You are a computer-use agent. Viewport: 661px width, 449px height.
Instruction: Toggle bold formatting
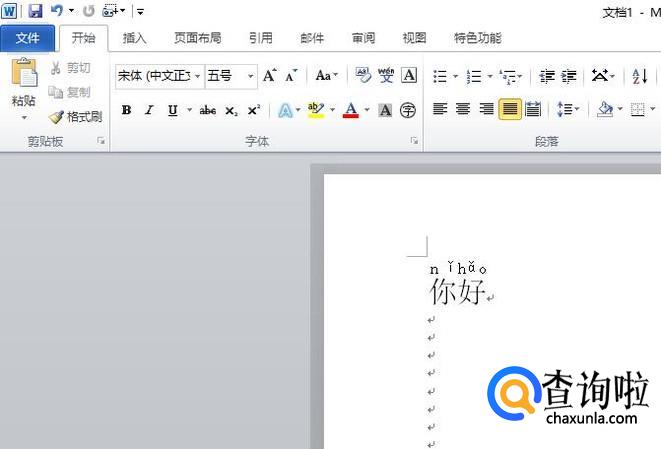(126, 110)
